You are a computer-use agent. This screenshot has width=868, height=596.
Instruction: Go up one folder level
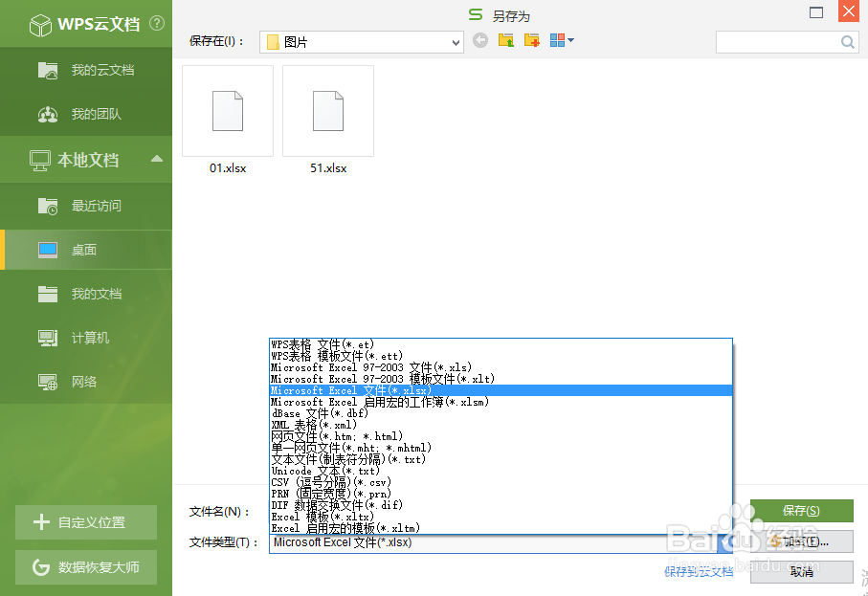point(506,40)
